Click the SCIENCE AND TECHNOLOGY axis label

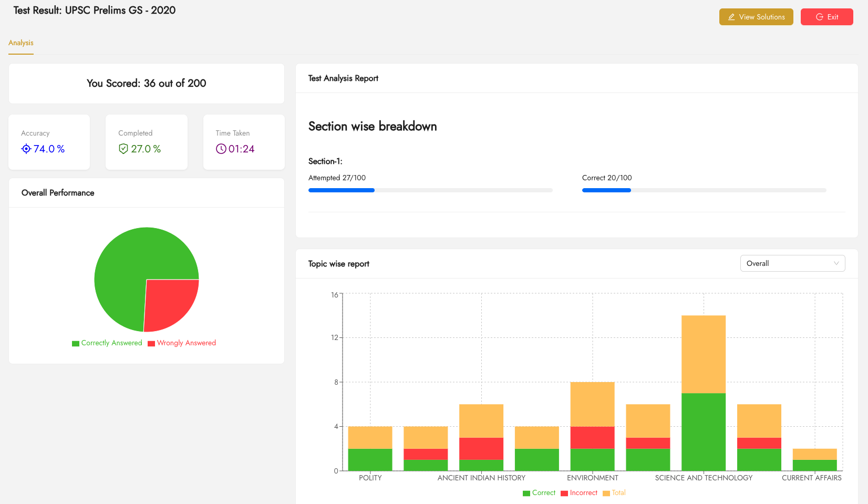[704, 478]
